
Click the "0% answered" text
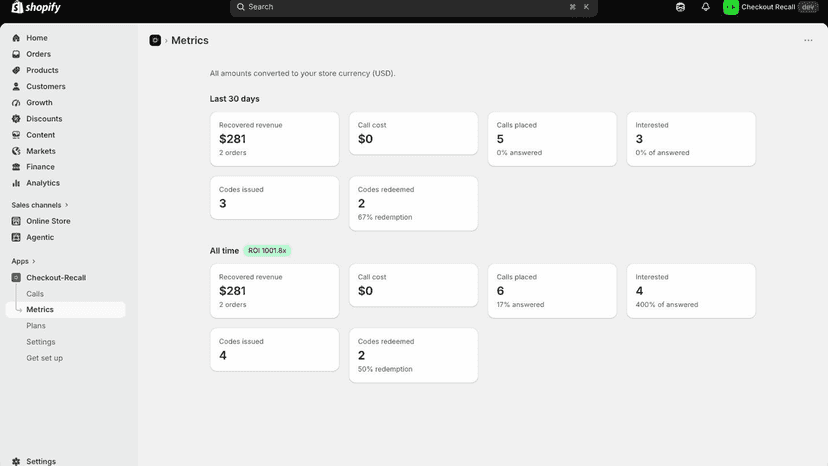point(519,153)
